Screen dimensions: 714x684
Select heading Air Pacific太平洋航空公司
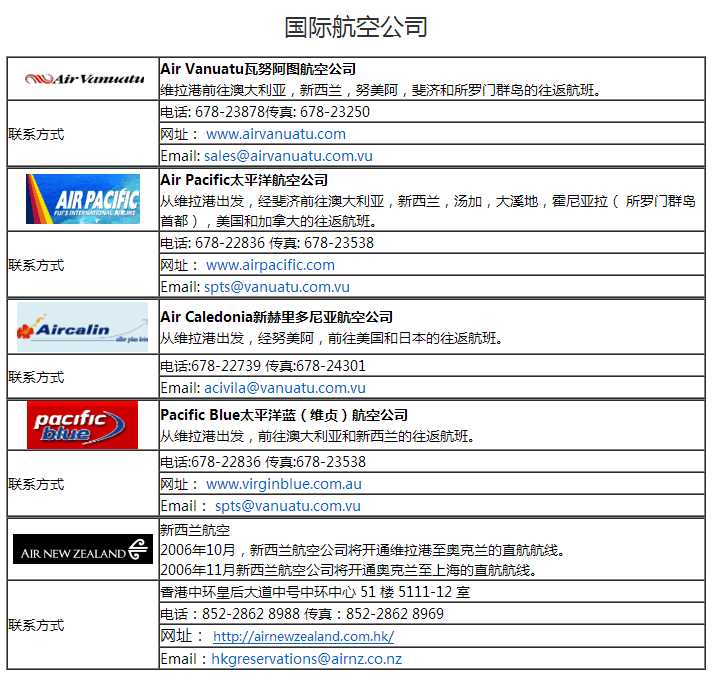pyautogui.click(x=244, y=180)
